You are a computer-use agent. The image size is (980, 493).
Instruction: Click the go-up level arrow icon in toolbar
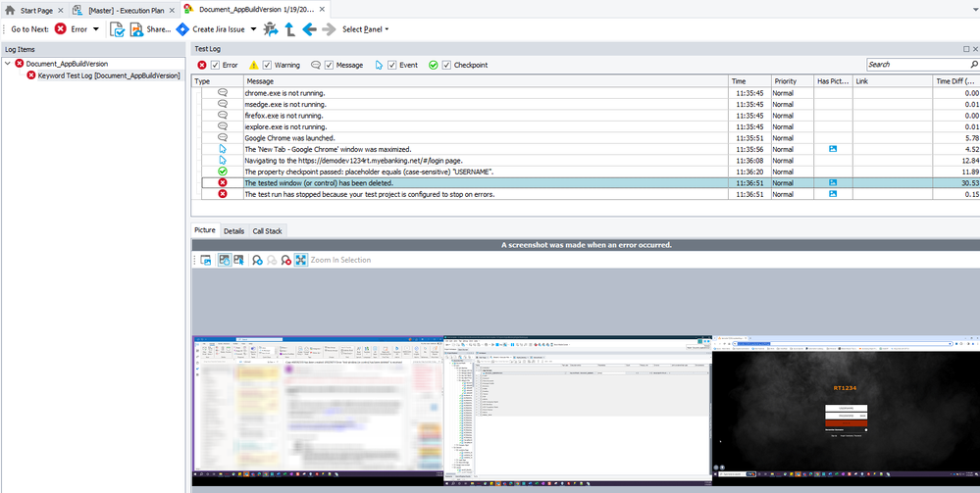(289, 29)
